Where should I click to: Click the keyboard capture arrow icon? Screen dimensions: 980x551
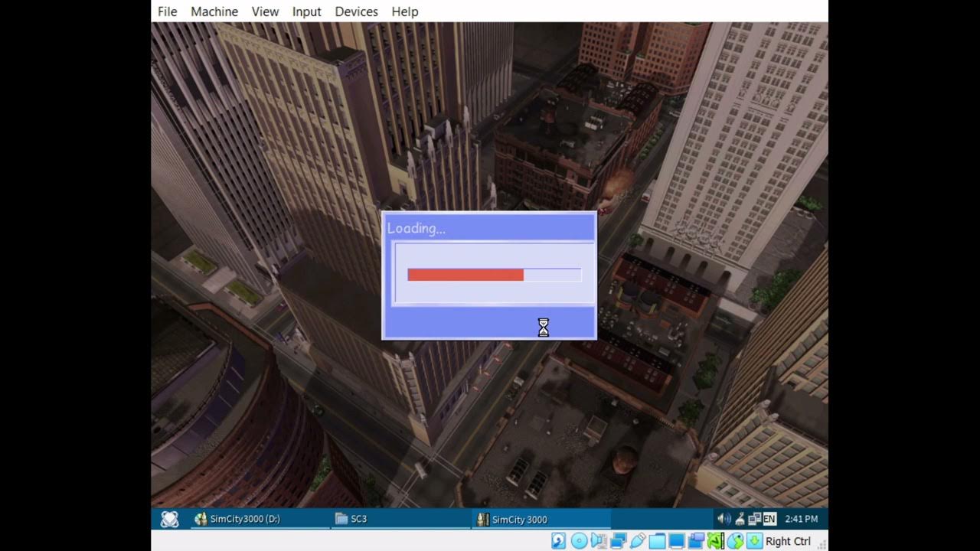point(754,541)
